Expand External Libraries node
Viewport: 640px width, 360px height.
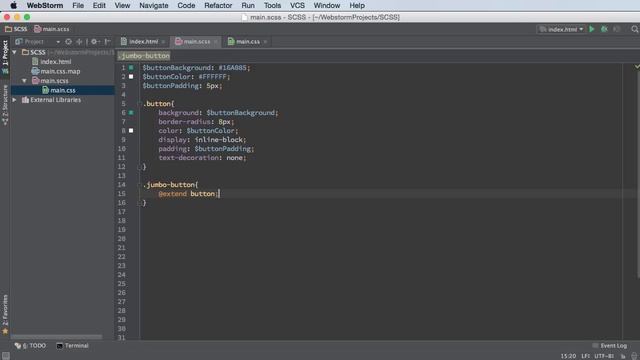pos(15,100)
